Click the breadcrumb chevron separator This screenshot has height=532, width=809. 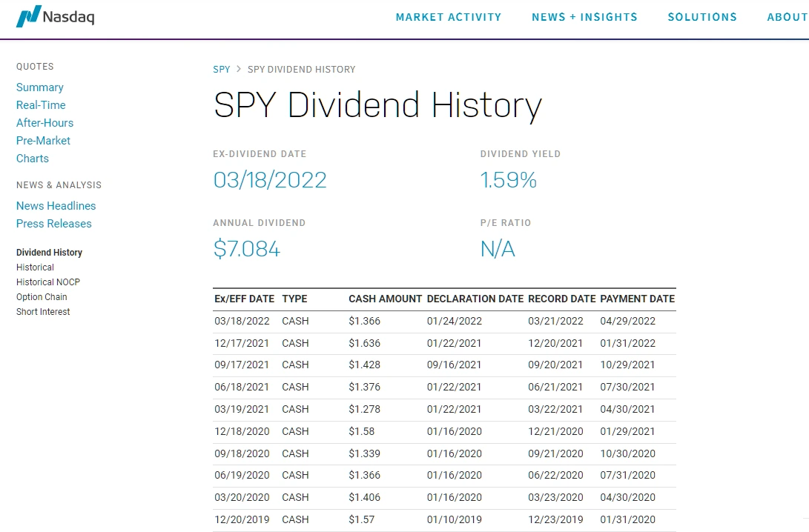tap(239, 69)
